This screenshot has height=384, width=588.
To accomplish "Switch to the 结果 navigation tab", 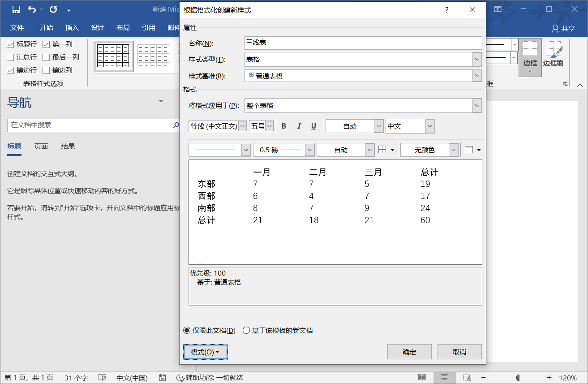I will pyautogui.click(x=68, y=147).
